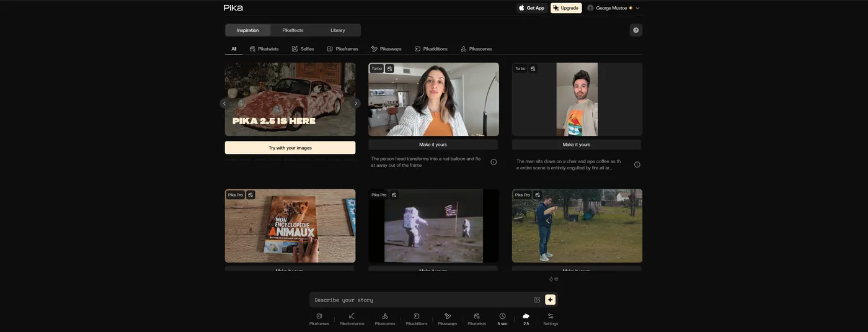The image size is (868, 332).
Task: Open Settings in the bottom toolbar
Action: click(551, 319)
